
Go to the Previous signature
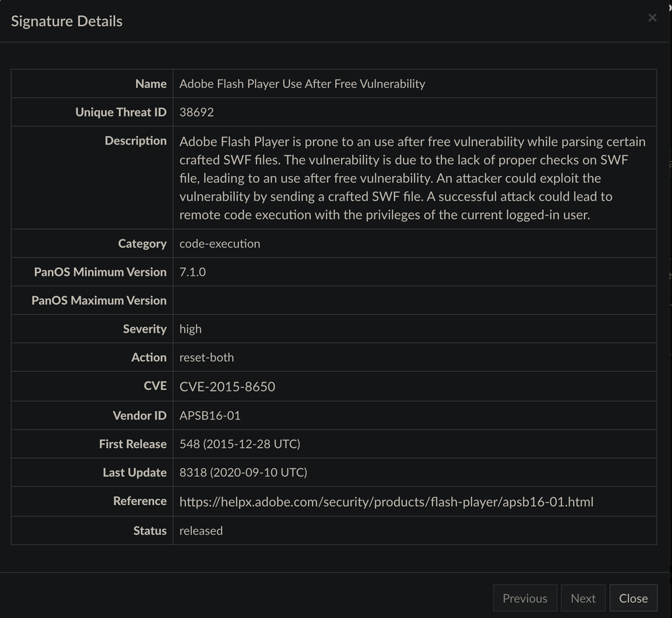(x=525, y=598)
